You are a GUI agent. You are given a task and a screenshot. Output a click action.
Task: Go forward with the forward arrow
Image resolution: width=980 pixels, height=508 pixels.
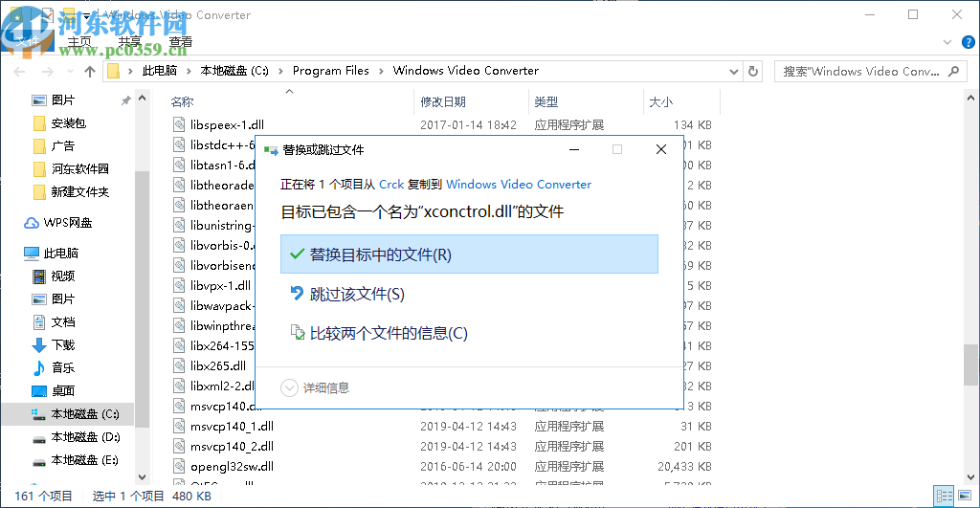coord(48,71)
